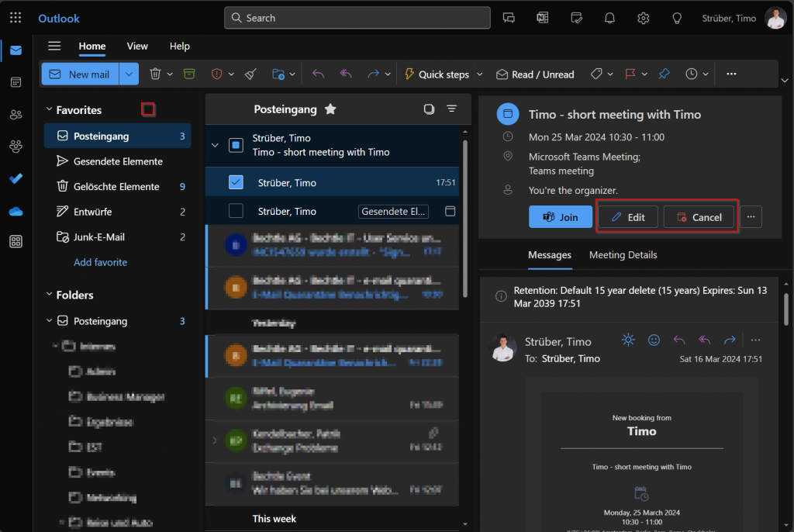Uncheck the selected Strüber, Timo 17:51 message
Viewport: 794px width, 532px height.
pos(236,183)
